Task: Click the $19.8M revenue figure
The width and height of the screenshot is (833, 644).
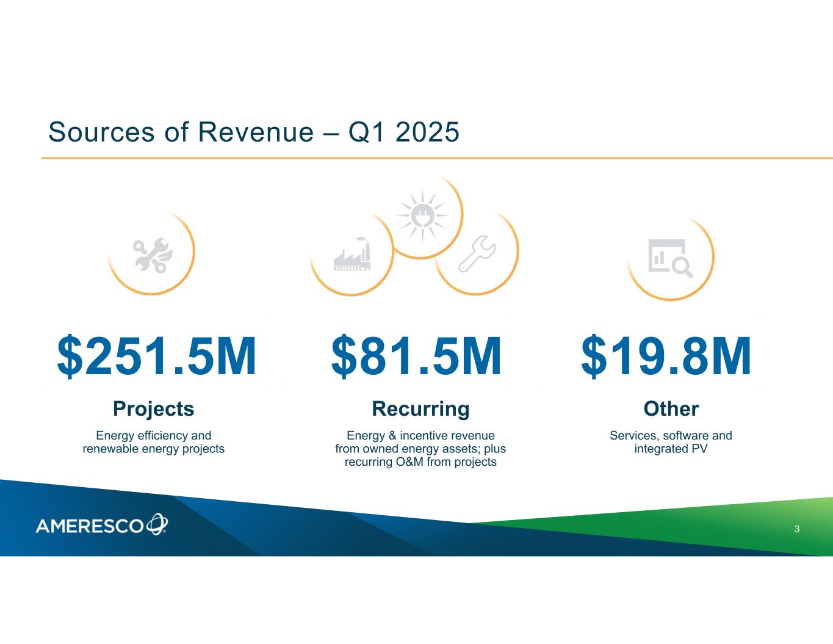Action: click(666, 356)
